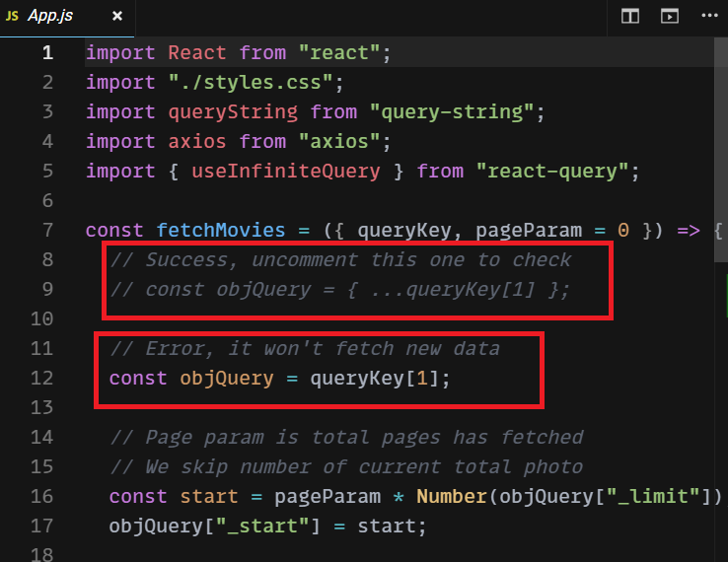The height and width of the screenshot is (562, 728).
Task: Select line number 1 in gutter
Action: 47,53
